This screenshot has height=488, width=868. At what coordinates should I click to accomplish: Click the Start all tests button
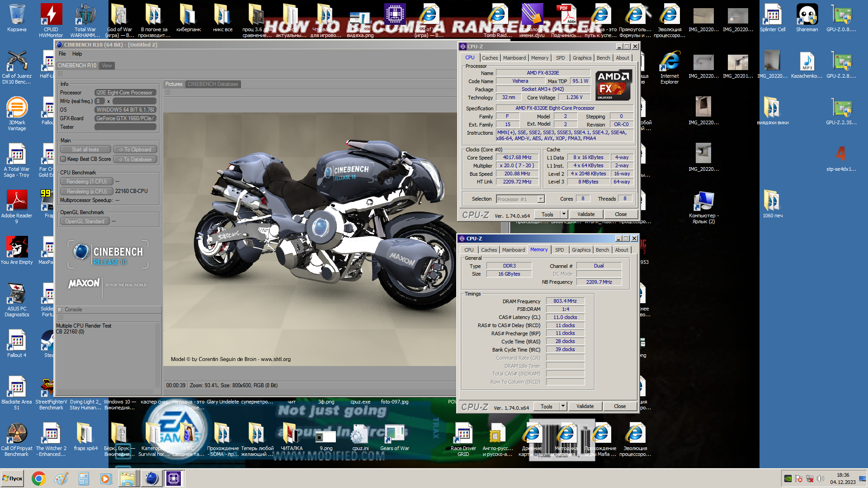(x=85, y=150)
